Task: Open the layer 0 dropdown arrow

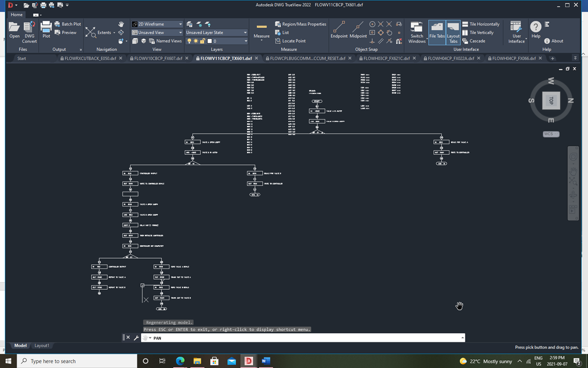Action: pos(246,41)
